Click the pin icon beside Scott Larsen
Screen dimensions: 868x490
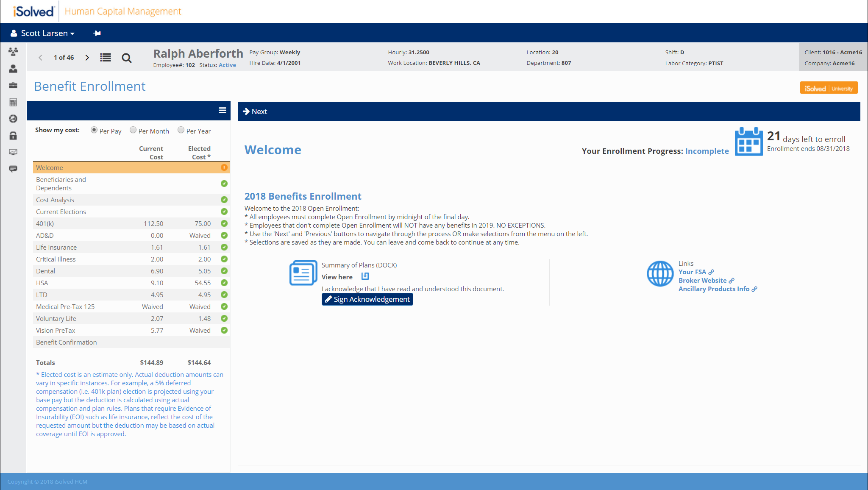click(97, 33)
